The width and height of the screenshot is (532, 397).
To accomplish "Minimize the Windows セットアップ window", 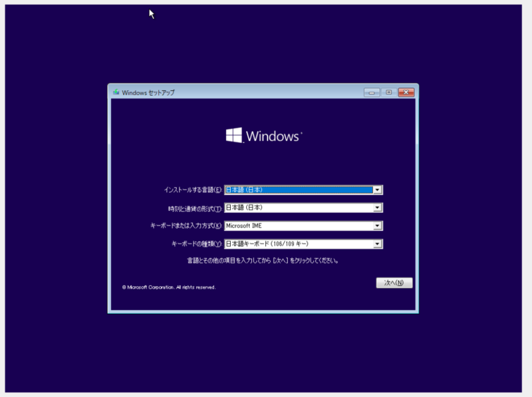I will coord(372,92).
